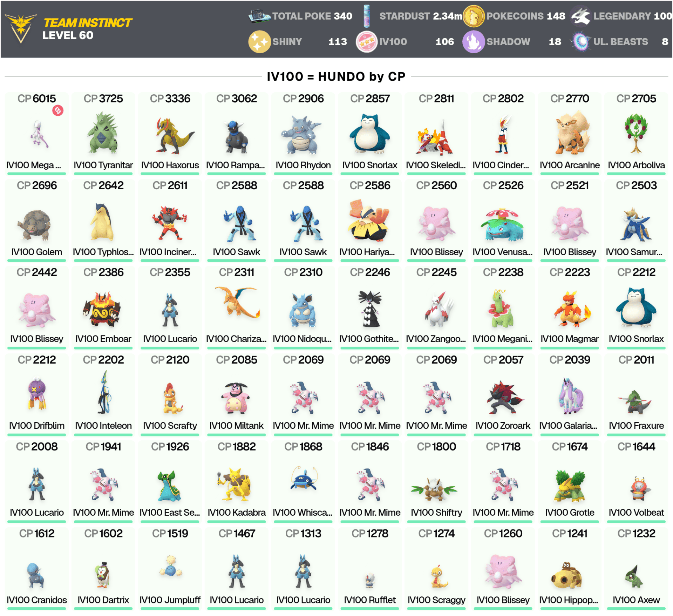
Task: Open the CP 2202 Inteleon card
Action: [x=103, y=394]
